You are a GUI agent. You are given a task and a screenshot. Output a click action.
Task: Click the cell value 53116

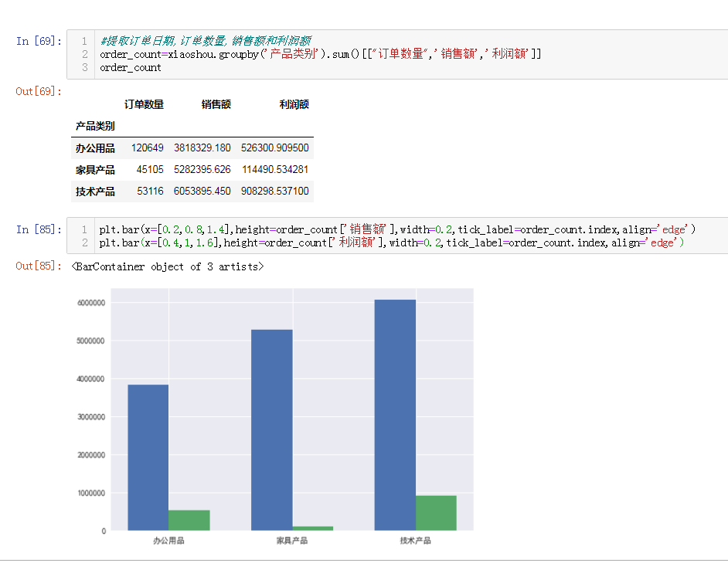(150, 191)
